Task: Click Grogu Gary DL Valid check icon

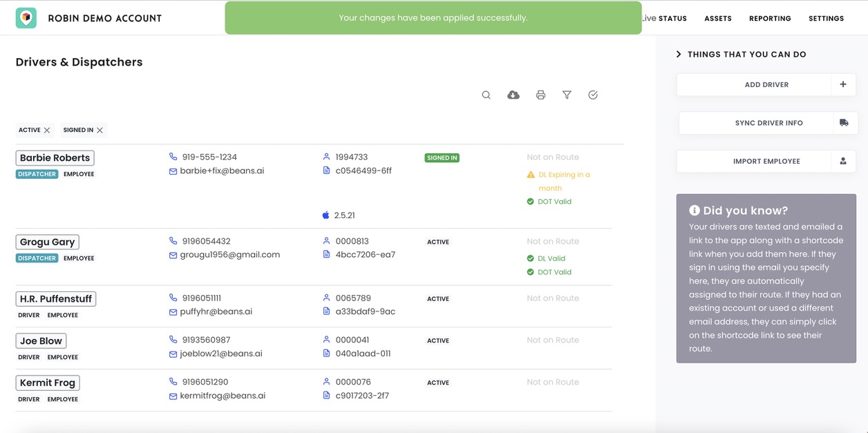Action: (x=531, y=258)
